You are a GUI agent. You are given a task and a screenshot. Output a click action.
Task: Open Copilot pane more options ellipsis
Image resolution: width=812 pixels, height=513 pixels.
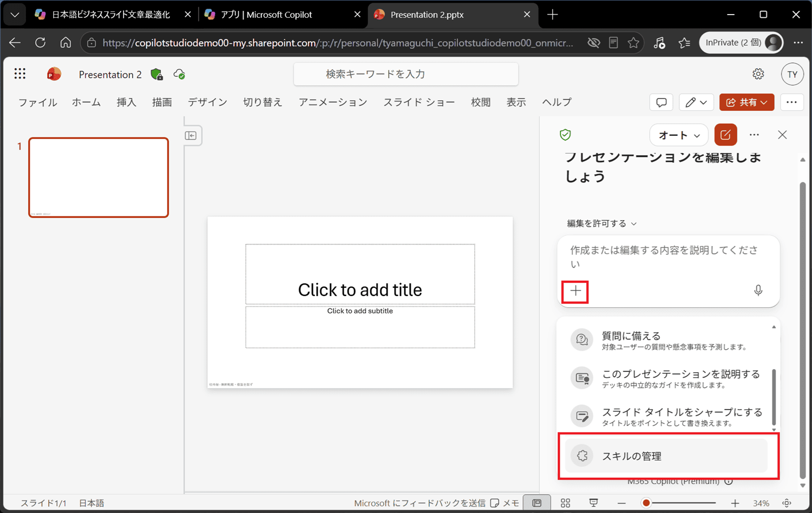[754, 135]
